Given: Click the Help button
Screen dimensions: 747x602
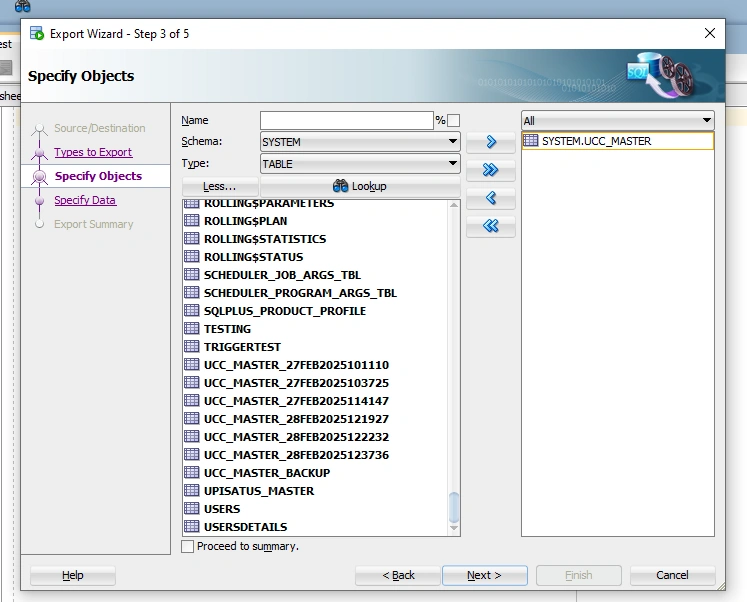Looking at the screenshot, I should [x=73, y=575].
